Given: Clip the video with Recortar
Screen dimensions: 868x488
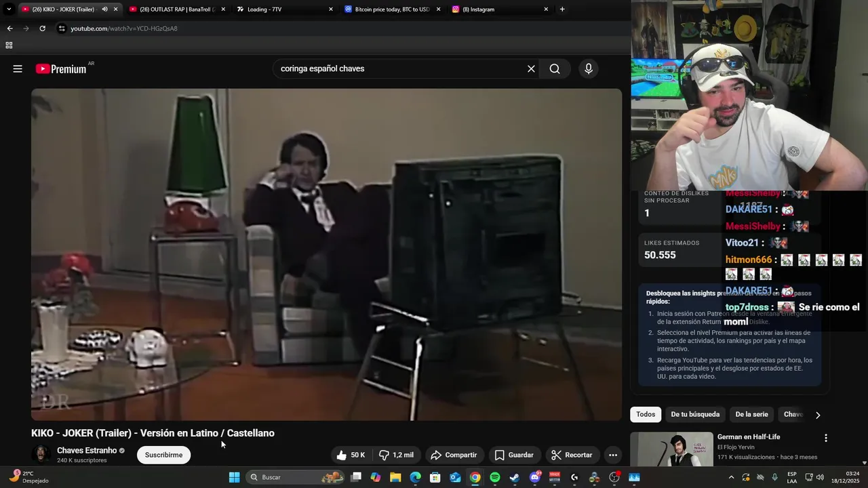Looking at the screenshot, I should click(572, 455).
